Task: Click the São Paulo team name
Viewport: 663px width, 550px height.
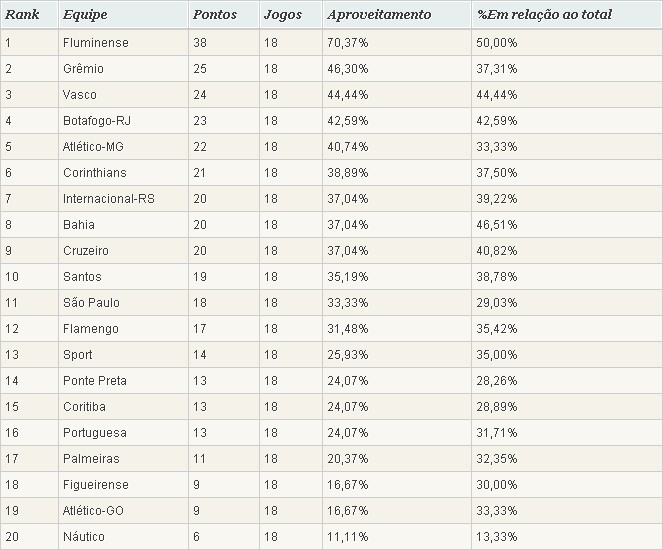Action: click(x=88, y=303)
